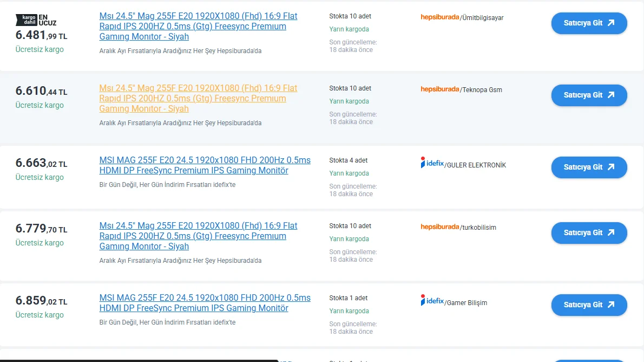Click the 6.779,70 TL price
644x362 pixels.
click(x=41, y=229)
